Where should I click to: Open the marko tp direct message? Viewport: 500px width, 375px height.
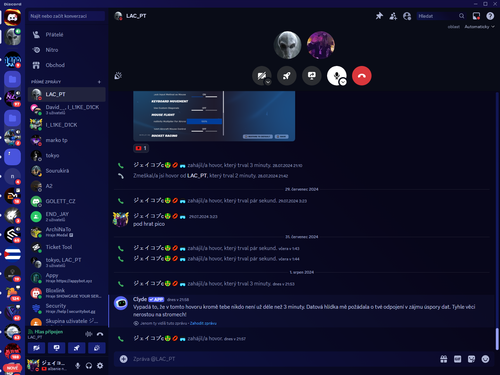point(67,140)
